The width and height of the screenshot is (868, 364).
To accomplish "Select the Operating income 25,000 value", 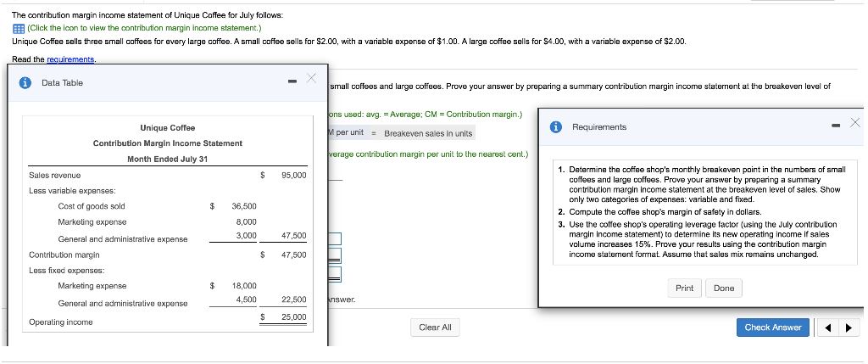I will (293, 317).
